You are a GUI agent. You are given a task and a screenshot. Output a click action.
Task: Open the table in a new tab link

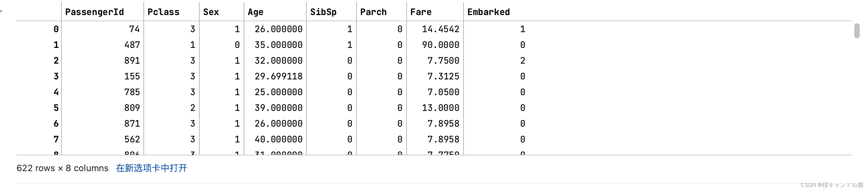coord(151,168)
